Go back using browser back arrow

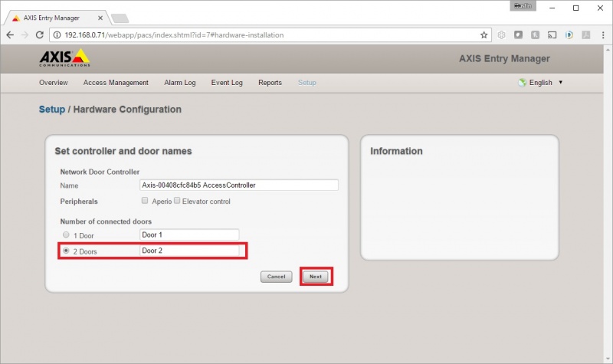tap(10, 34)
